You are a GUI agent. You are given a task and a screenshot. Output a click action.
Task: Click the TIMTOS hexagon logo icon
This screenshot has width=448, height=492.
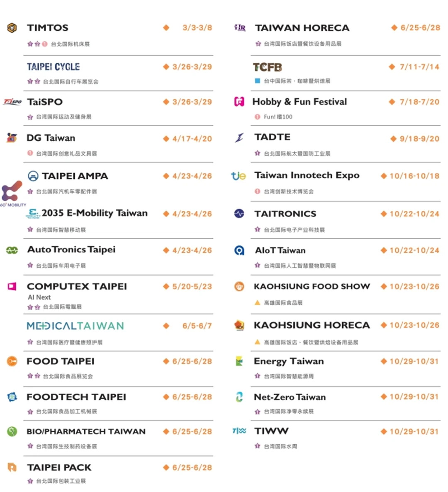[x=12, y=28]
